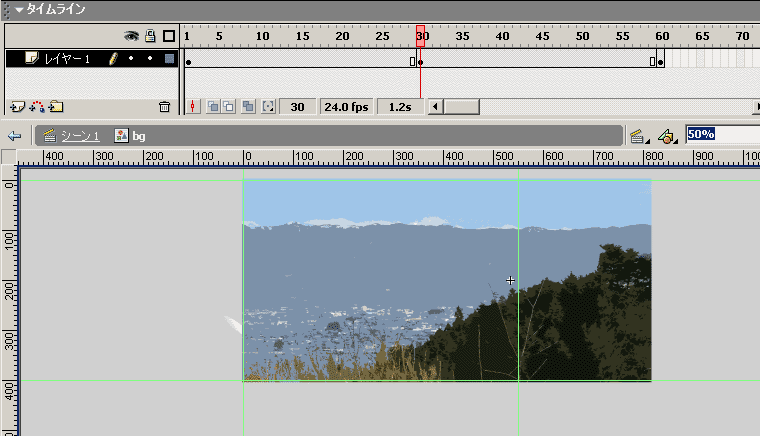
Task: Toggle onion skin outlines button
Action: (x=228, y=107)
